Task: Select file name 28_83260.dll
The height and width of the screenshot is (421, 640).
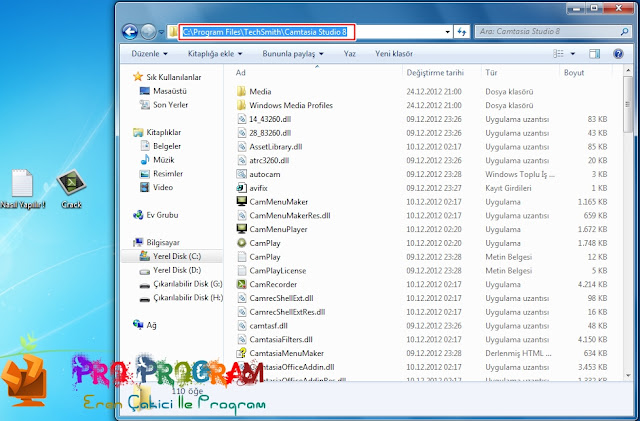Action: click(x=270, y=133)
